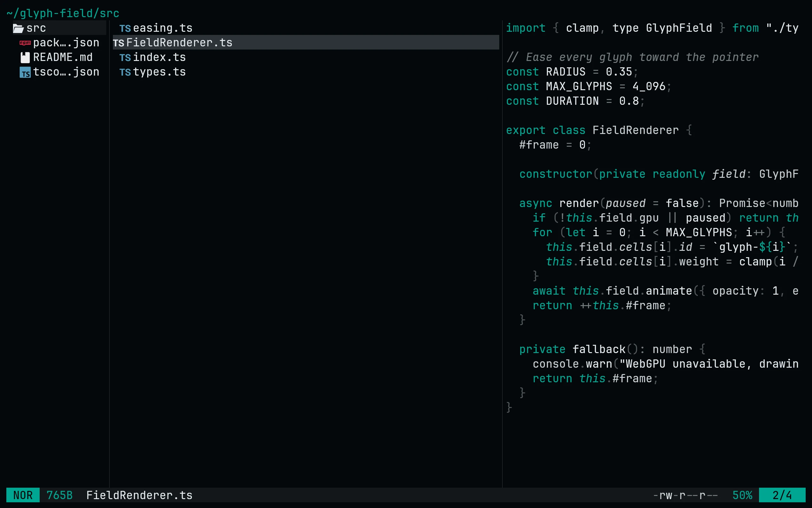812x508 pixels.
Task: Click the NOR mode indicator in status bar
Action: point(23,495)
